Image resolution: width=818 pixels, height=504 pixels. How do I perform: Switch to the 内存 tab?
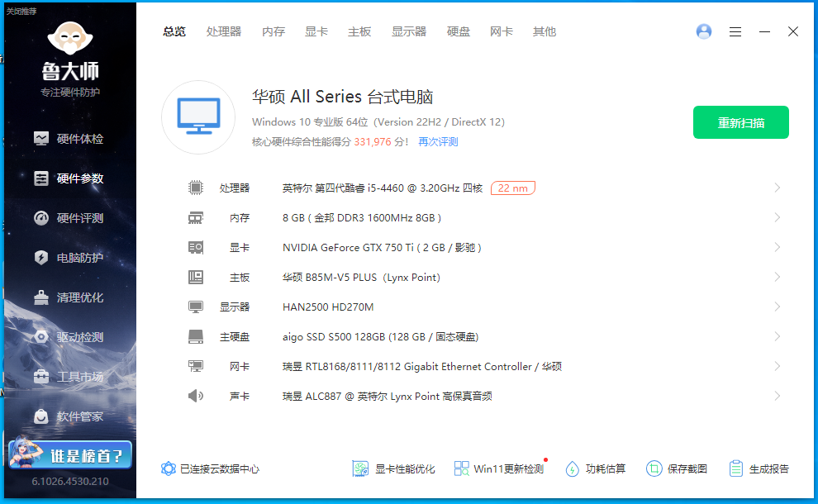pyautogui.click(x=273, y=31)
